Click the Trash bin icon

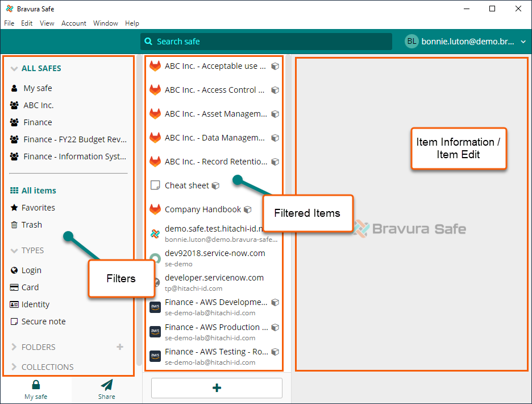tap(14, 225)
